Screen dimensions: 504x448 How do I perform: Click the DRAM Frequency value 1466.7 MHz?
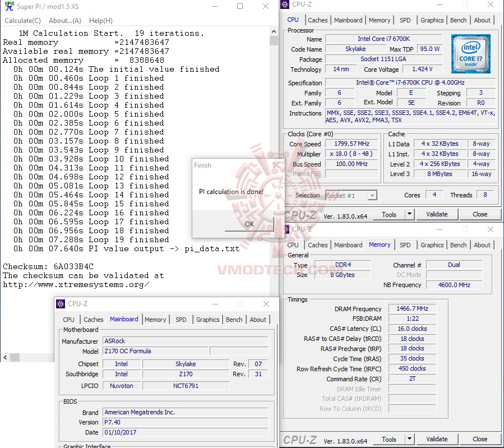[x=412, y=308]
